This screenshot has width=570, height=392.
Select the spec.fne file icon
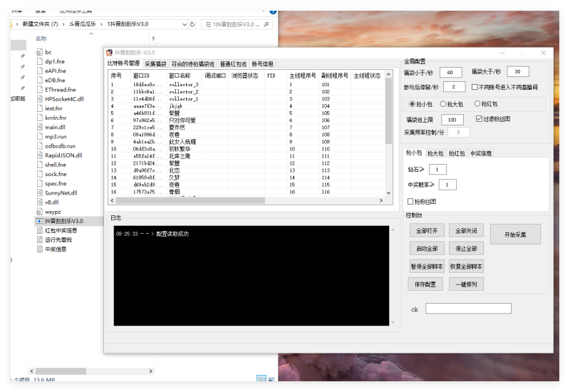coord(40,184)
